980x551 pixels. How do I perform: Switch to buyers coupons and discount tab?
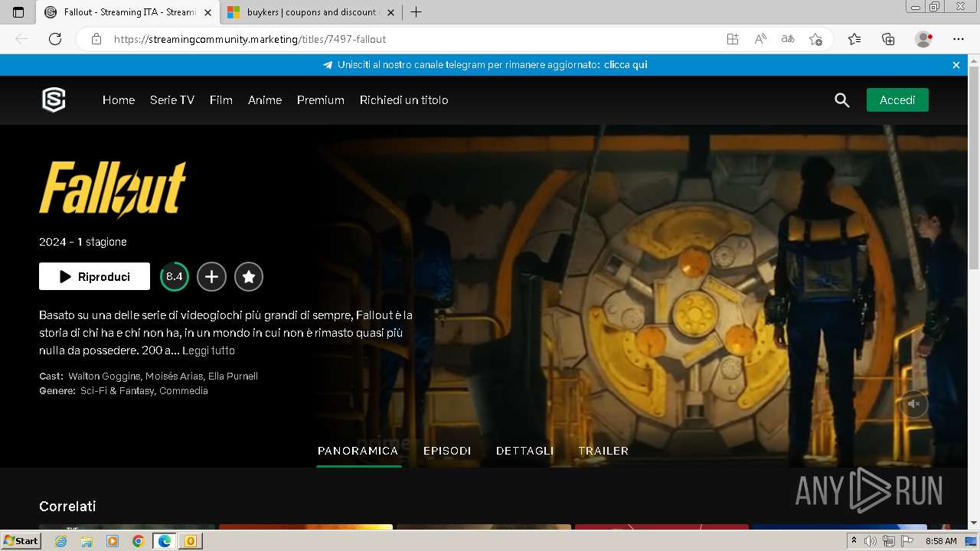311,12
